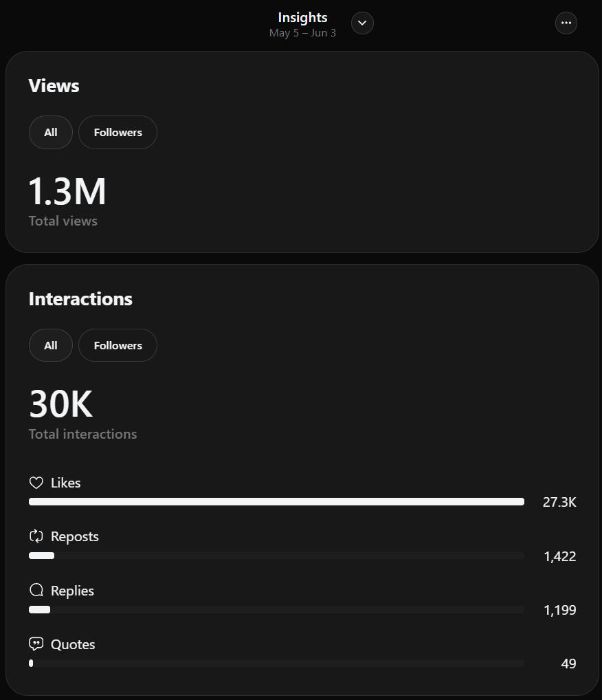The width and height of the screenshot is (602, 700).
Task: Select Followers filter in Interactions card
Action: pyautogui.click(x=118, y=345)
